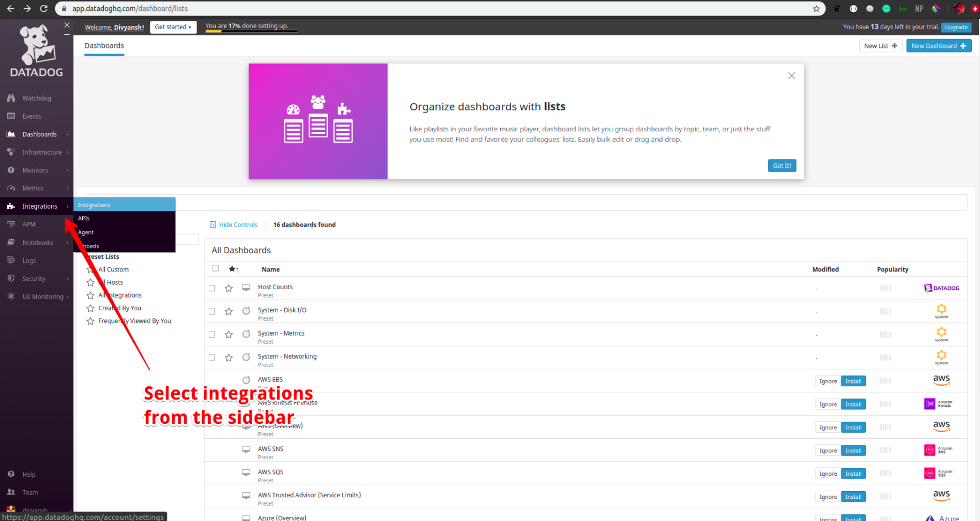The image size is (980, 521).
Task: Open the AWS Trusted Advisor dashboard
Action: (309, 495)
